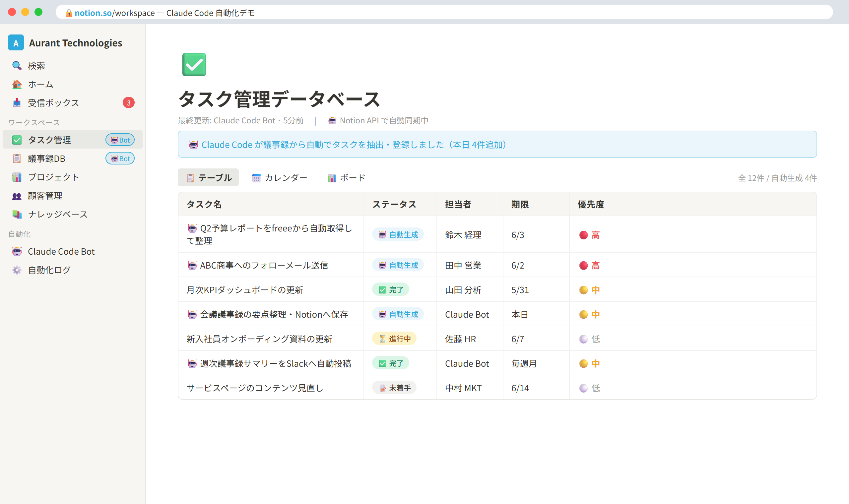The image size is (849, 504).
Task: Click the 進行中 status on 新入社員オンボーディング row
Action: (394, 339)
